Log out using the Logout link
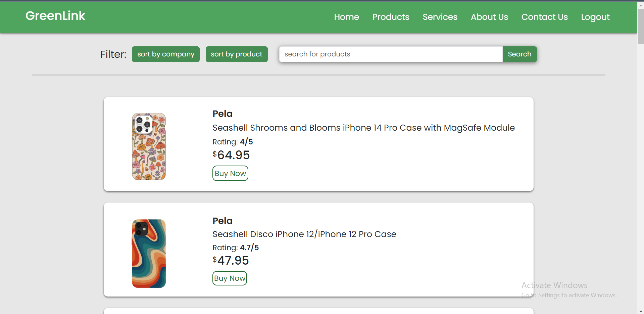Viewport: 644px width, 314px height. click(x=595, y=17)
